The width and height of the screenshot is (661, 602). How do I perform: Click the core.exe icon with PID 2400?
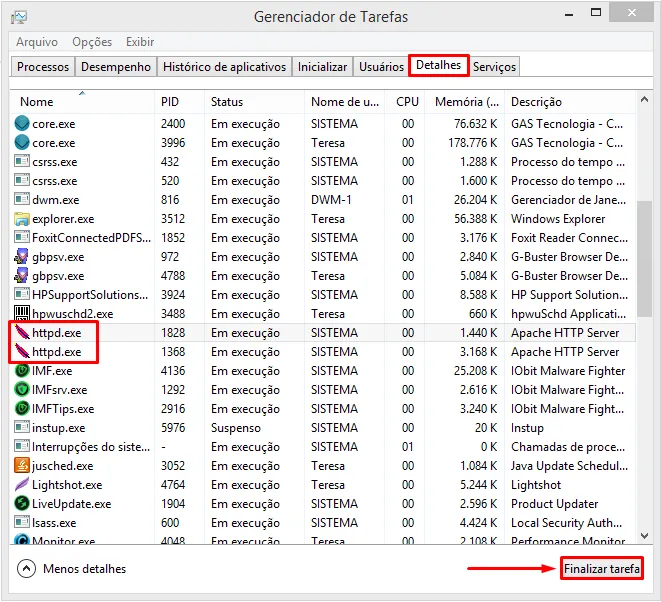tap(21, 124)
